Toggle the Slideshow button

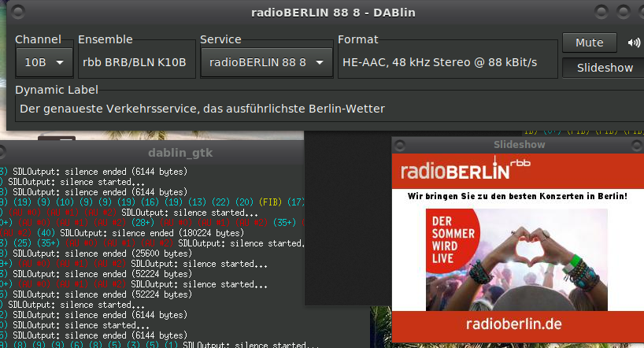(x=604, y=68)
